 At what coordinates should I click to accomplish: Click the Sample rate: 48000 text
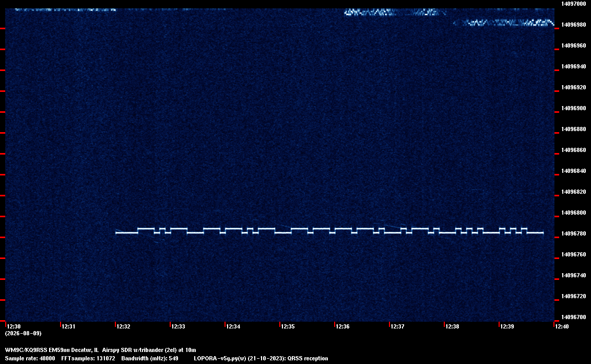(30, 358)
